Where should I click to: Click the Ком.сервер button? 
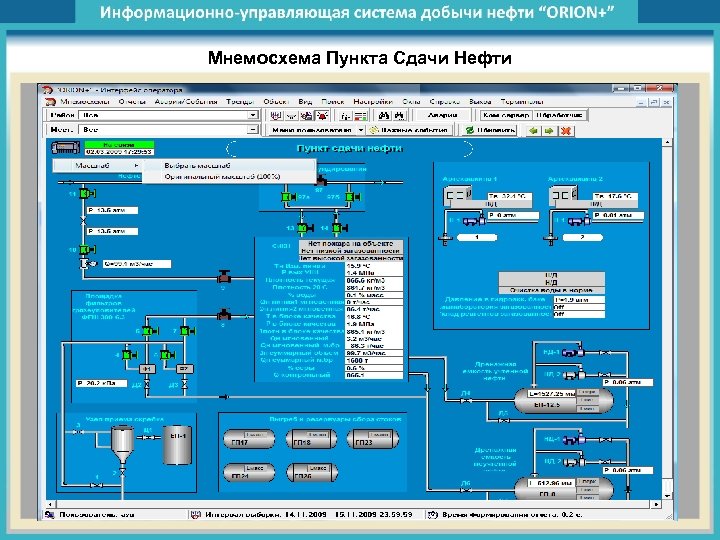click(506, 115)
